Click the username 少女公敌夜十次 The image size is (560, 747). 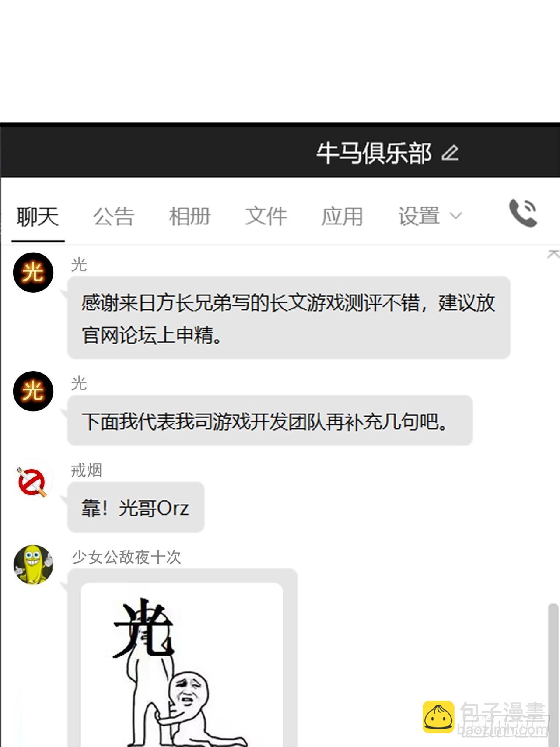point(126,557)
